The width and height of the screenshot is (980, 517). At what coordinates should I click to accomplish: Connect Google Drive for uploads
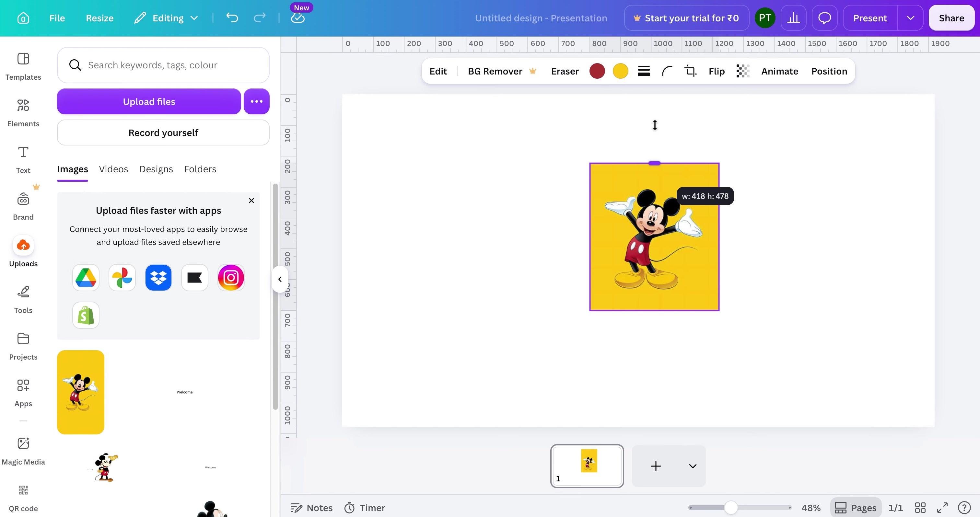pyautogui.click(x=86, y=278)
